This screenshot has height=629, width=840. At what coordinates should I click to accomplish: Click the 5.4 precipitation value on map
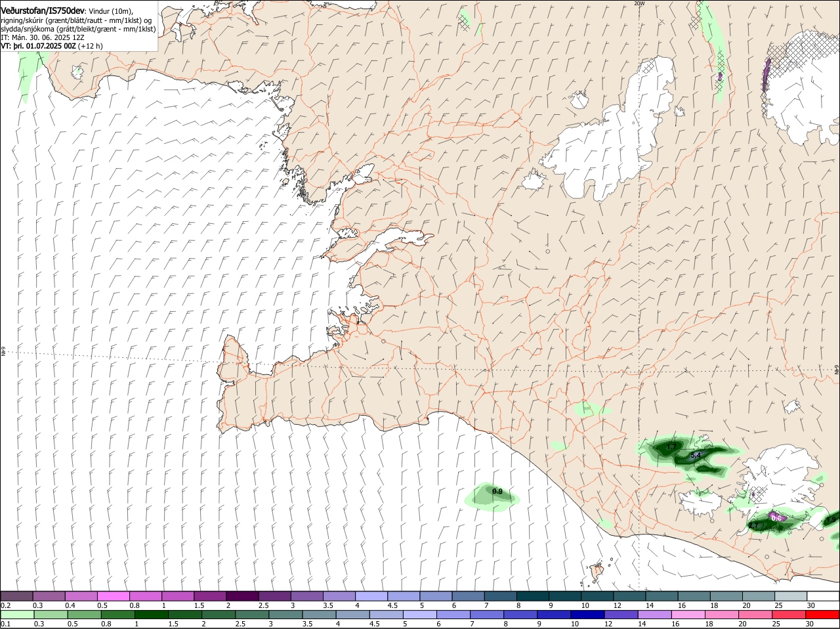[696, 455]
